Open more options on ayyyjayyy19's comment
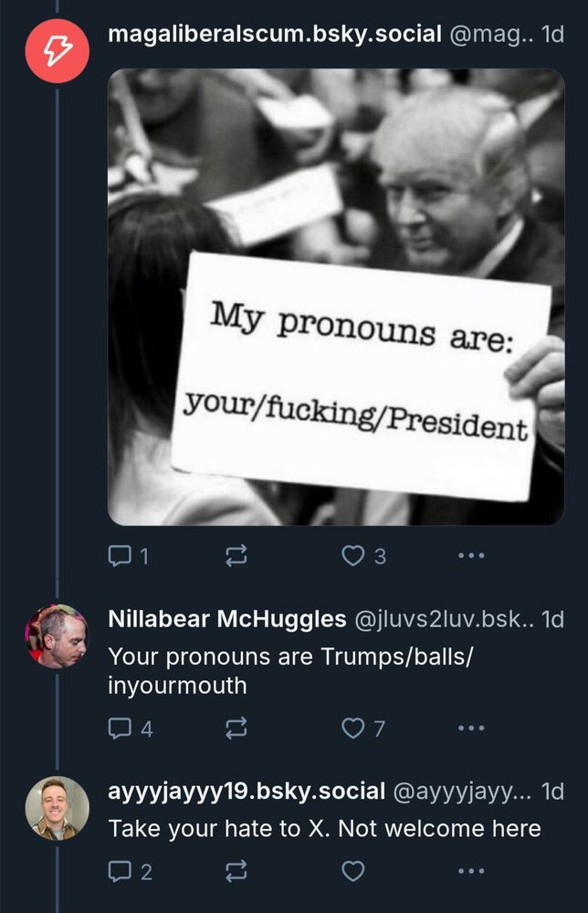This screenshot has width=588, height=913. (471, 872)
